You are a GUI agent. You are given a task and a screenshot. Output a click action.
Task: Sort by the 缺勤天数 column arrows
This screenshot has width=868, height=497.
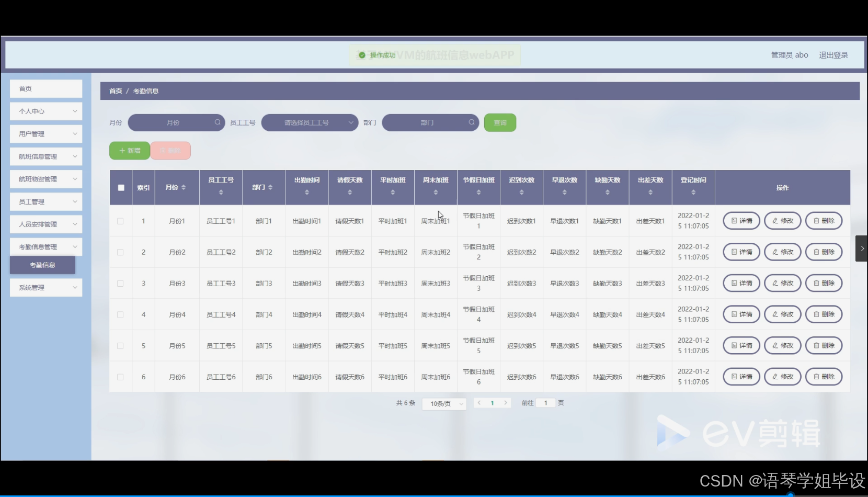(607, 193)
